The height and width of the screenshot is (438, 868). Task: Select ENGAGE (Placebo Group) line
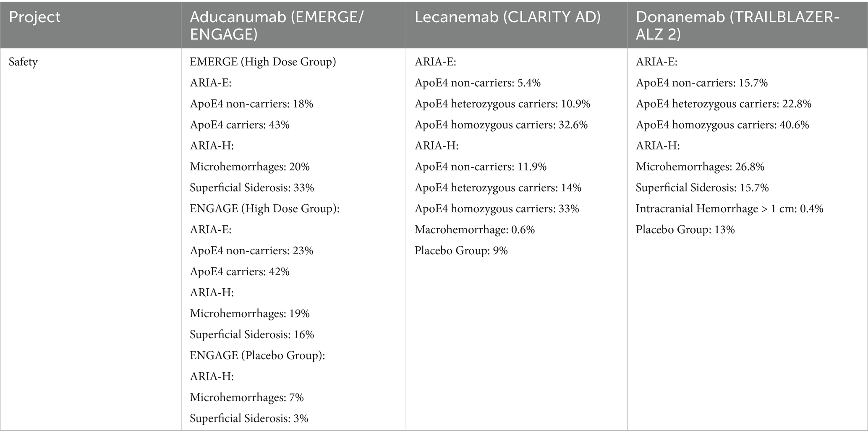tap(257, 355)
